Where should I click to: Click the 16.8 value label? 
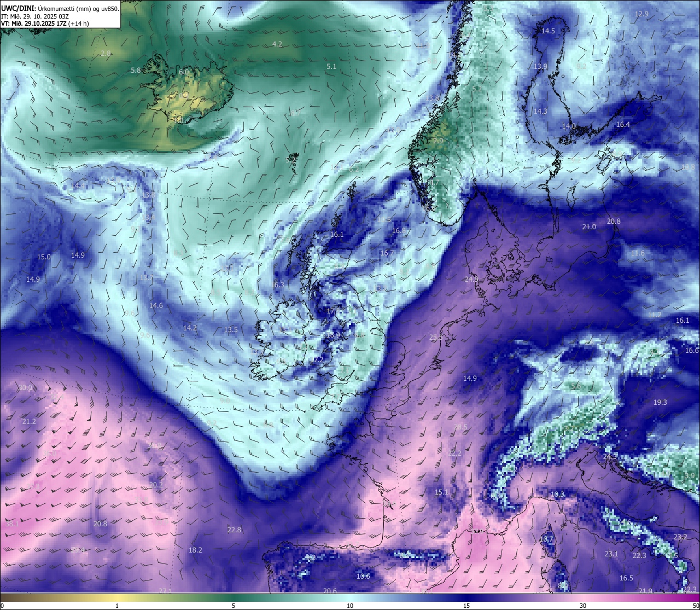pos(399,231)
